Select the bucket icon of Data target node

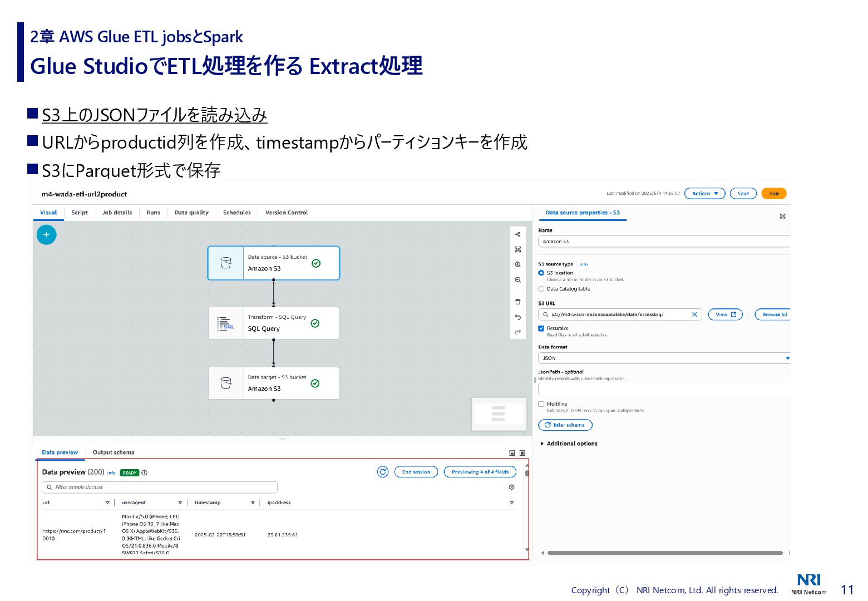coord(226,383)
